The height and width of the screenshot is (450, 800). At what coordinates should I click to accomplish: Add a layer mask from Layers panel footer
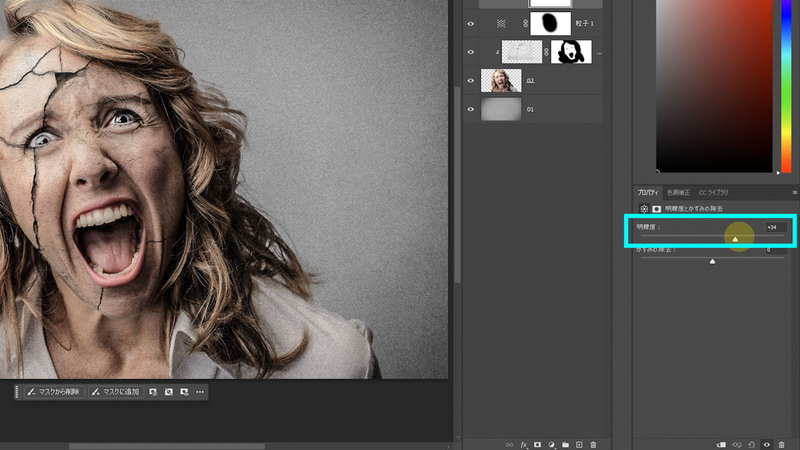tap(537, 445)
